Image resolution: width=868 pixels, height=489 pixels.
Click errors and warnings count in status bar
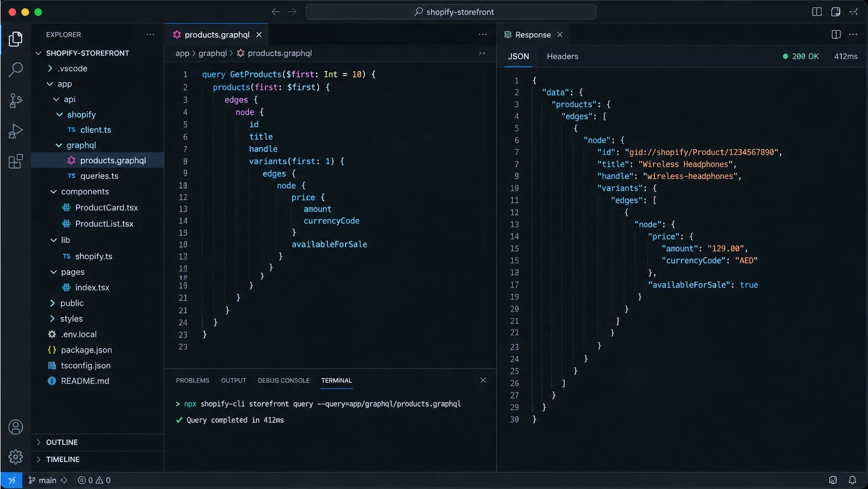coord(94,480)
